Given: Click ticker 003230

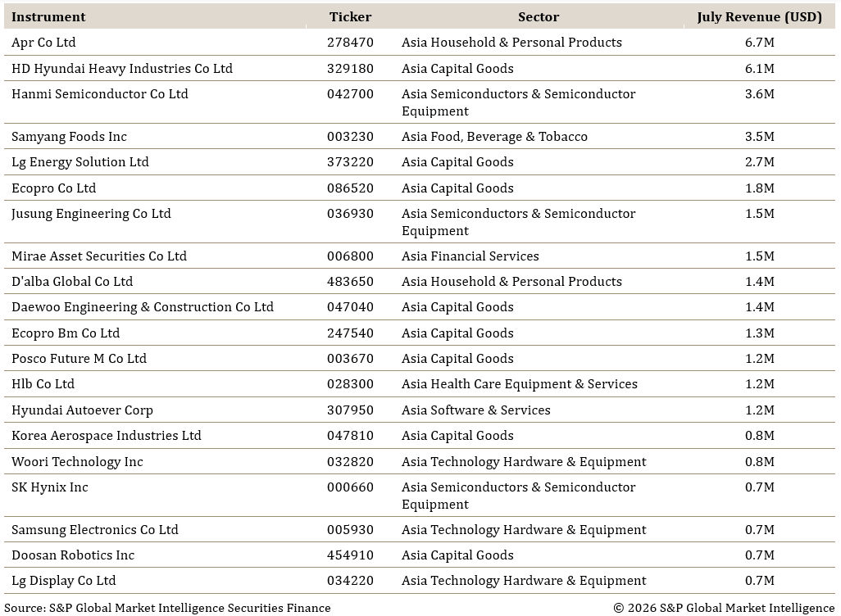Looking at the screenshot, I should [350, 137].
